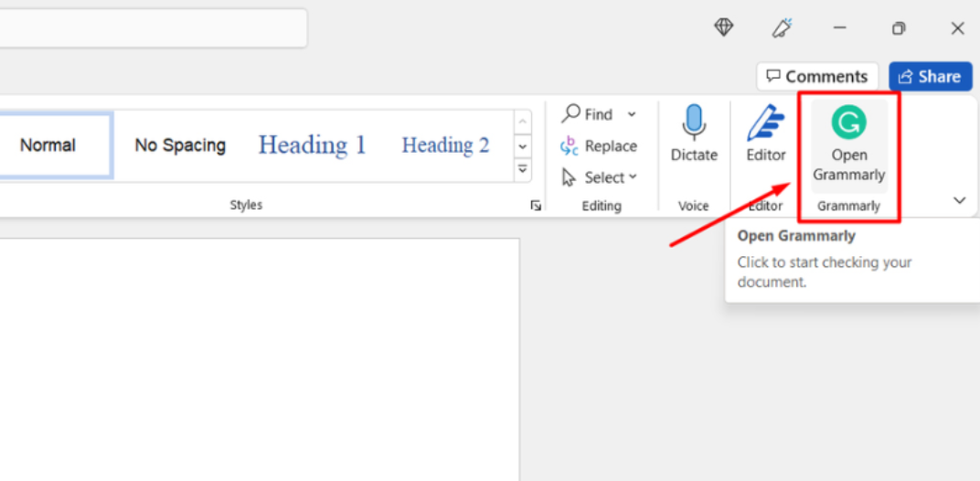This screenshot has height=481, width=980.
Task: Launch the Editor pen icon
Action: tap(766, 134)
